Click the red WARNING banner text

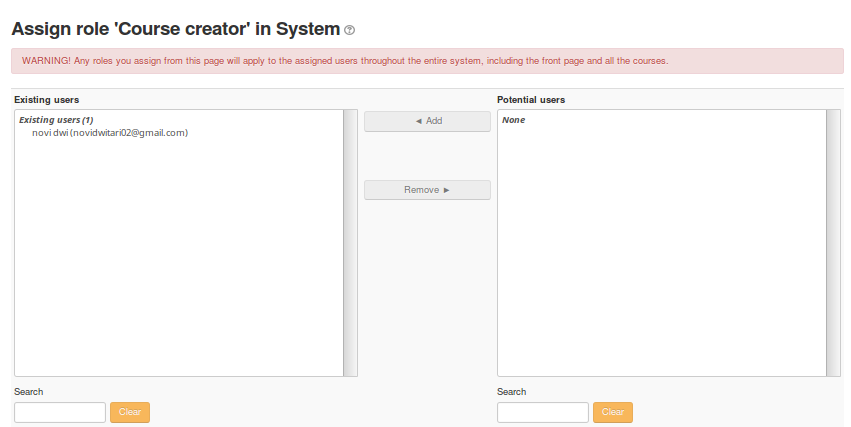coord(344,61)
